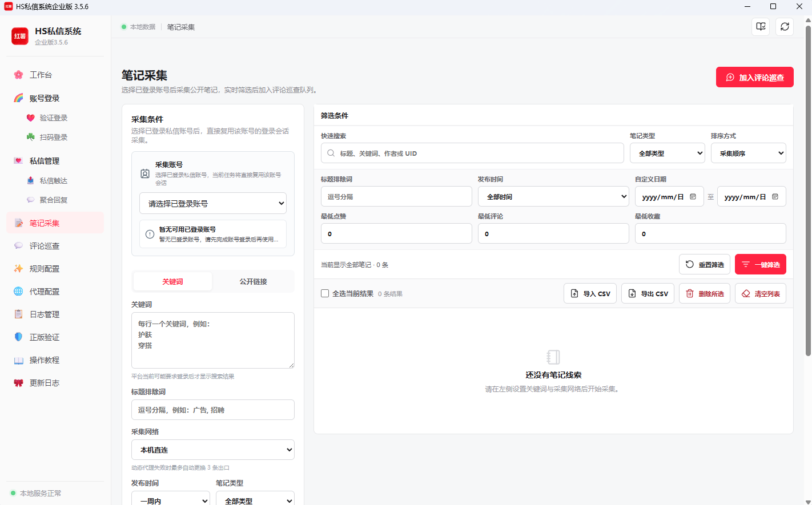Switch to the 关键词 tab
The height and width of the screenshot is (505, 812).
tap(172, 281)
